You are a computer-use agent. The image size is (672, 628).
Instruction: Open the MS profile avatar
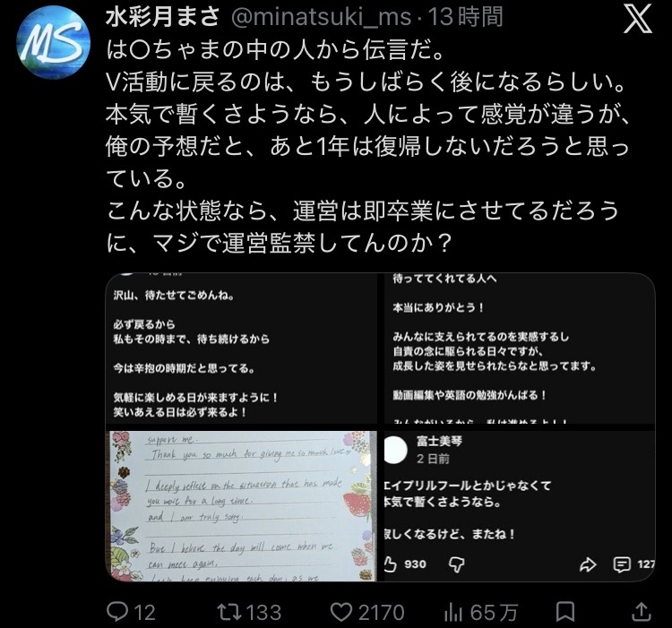point(53,42)
